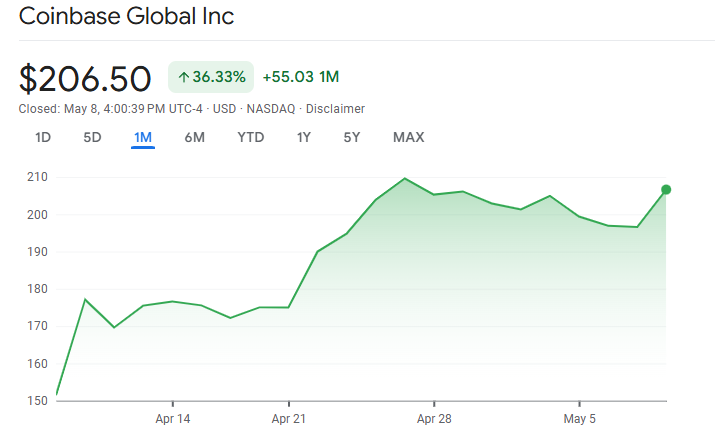Click the active 1M range tab
This screenshot has width=715, height=446.
click(143, 137)
